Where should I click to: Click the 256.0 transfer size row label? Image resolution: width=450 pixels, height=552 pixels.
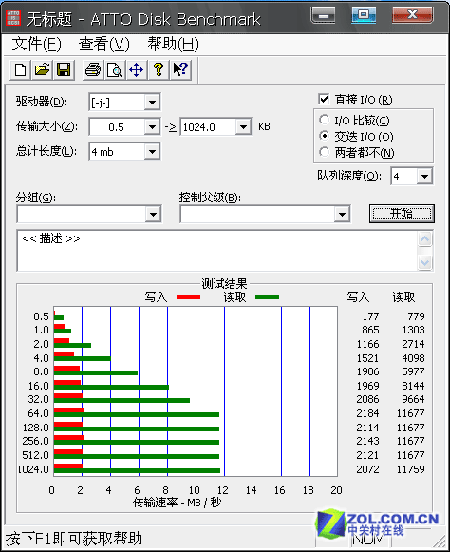[35, 441]
